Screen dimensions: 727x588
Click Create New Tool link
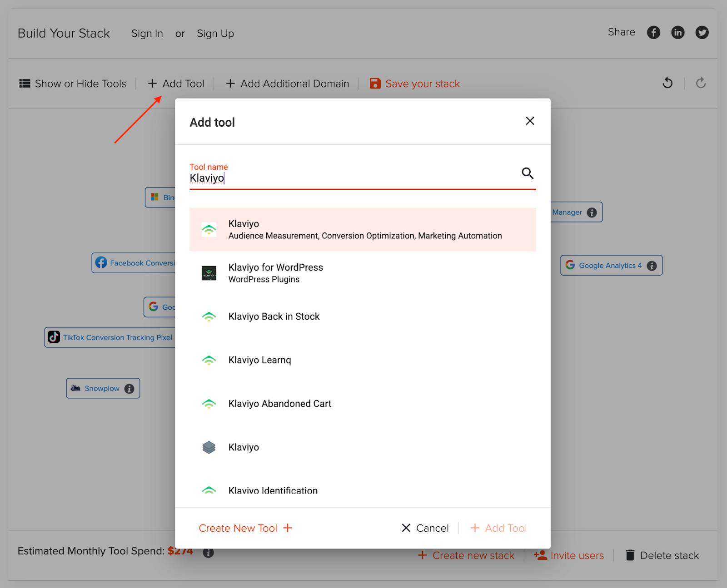tap(245, 528)
